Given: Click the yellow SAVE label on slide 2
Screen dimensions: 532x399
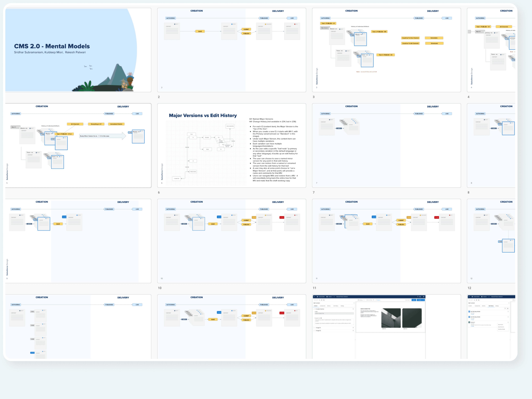Looking at the screenshot, I should pos(200,31).
